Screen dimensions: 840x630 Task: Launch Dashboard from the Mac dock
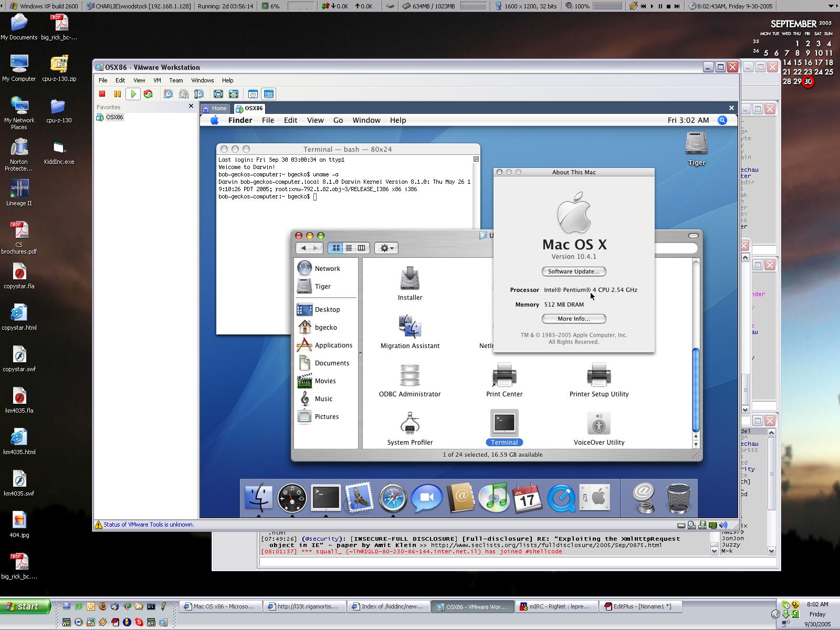pos(292,498)
